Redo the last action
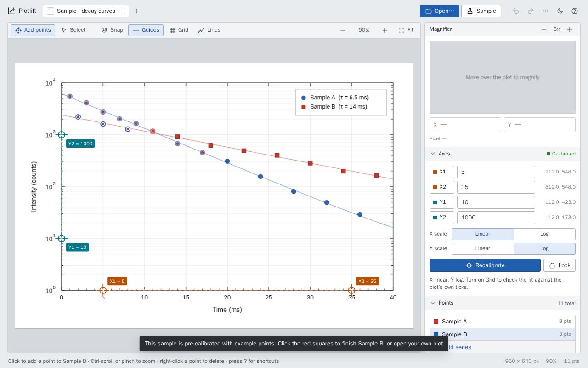588x368 pixels. 531,11
